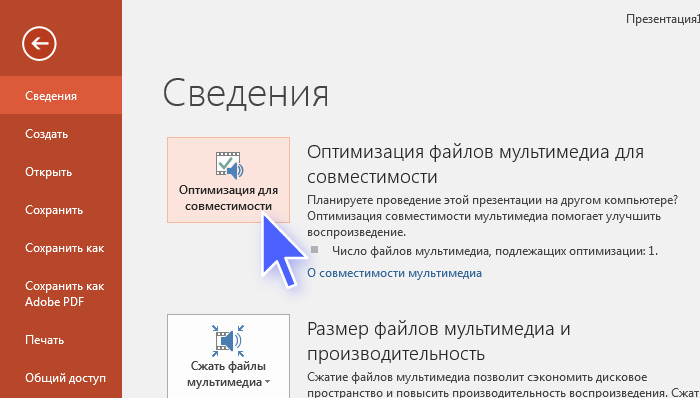Click the Планируете проведение этой презентации text
Viewport: 700px width, 398px height.
492,216
